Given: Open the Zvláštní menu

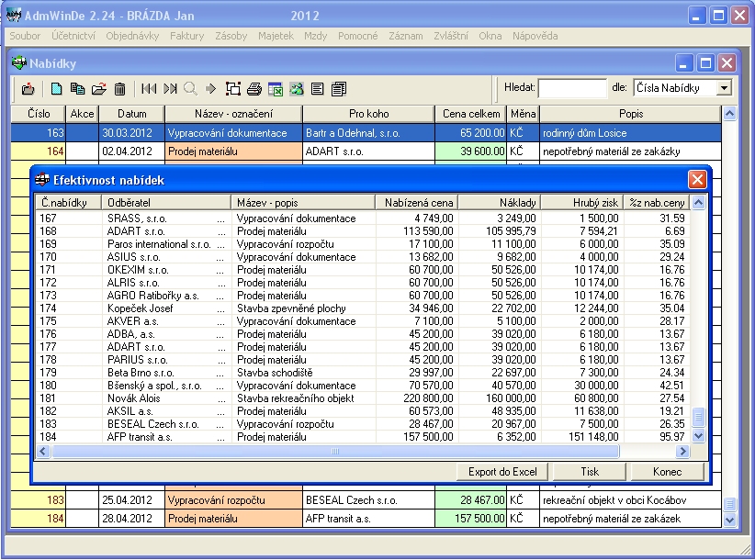Looking at the screenshot, I should (451, 36).
